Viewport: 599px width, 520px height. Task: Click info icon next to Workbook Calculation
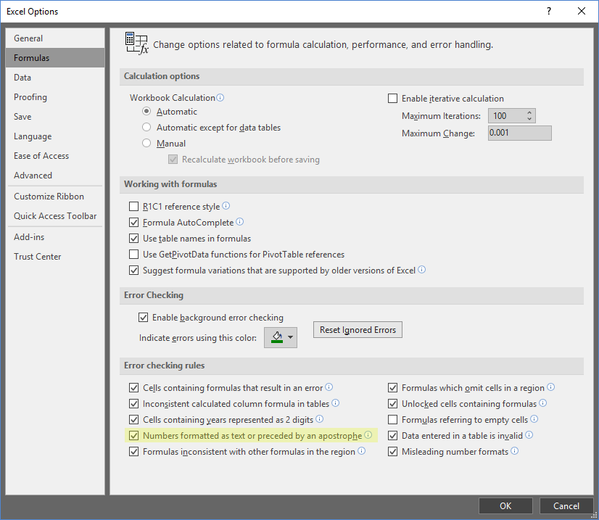point(220,97)
